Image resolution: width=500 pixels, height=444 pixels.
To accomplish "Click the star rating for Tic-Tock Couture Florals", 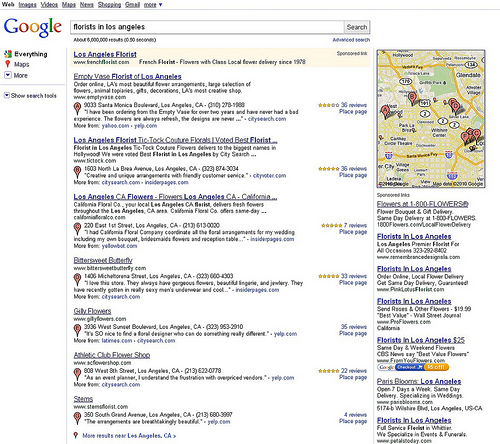I will tap(329, 169).
